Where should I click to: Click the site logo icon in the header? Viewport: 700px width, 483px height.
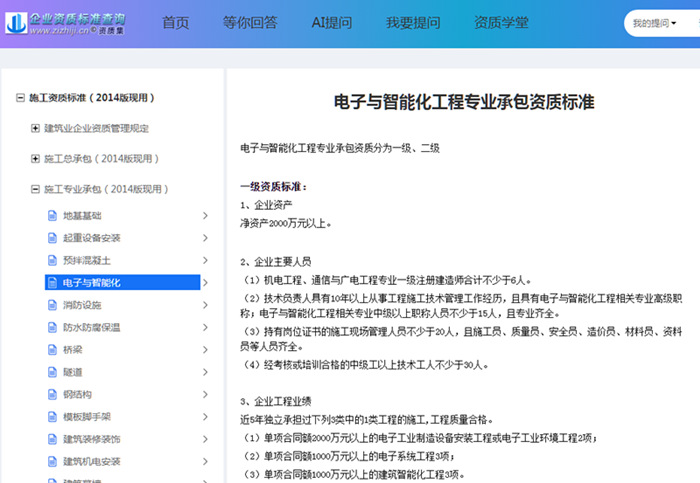coord(17,23)
